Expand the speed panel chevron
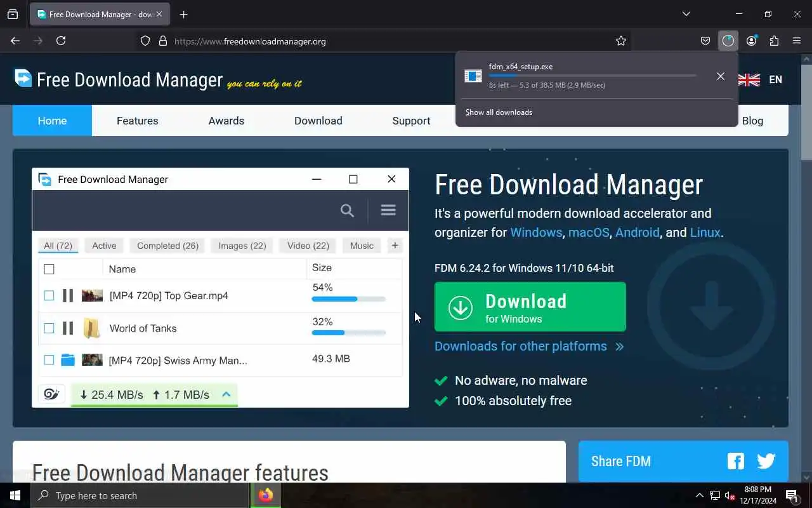Screen dimensions: 812x508 [226, 394]
